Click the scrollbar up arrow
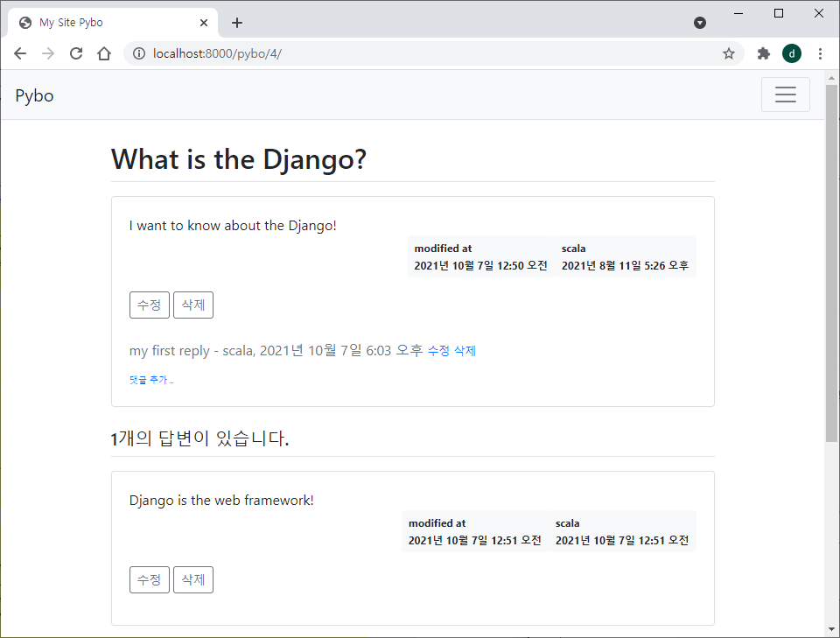The height and width of the screenshot is (638, 840). coord(831,78)
